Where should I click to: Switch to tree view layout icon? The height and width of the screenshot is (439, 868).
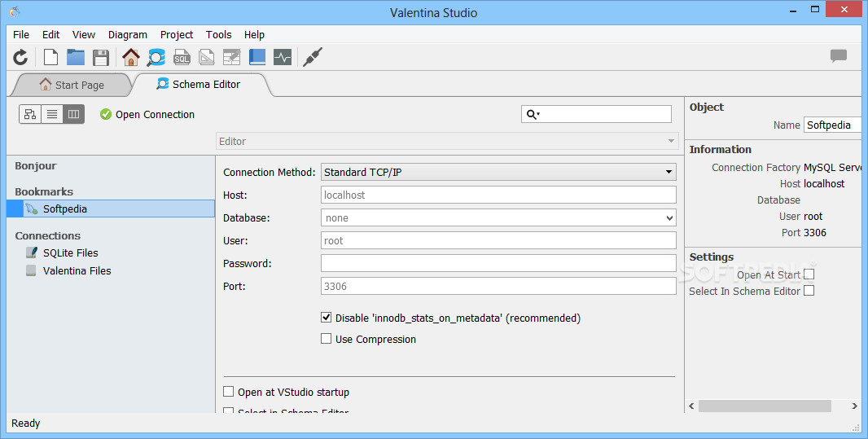tap(30, 115)
